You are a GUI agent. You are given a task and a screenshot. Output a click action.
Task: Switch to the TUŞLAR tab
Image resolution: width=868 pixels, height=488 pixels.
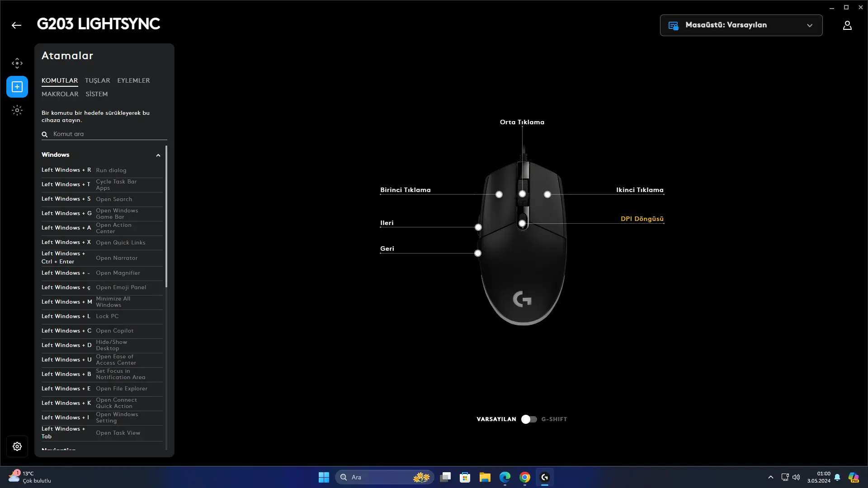pos(97,80)
